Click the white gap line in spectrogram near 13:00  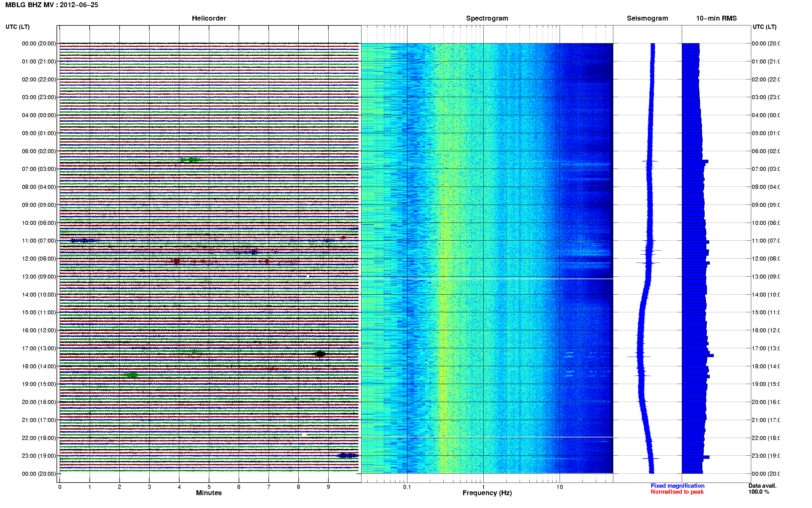click(487, 279)
